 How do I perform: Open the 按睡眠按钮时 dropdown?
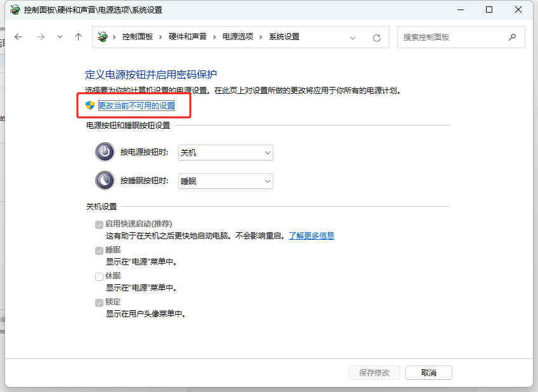226,181
